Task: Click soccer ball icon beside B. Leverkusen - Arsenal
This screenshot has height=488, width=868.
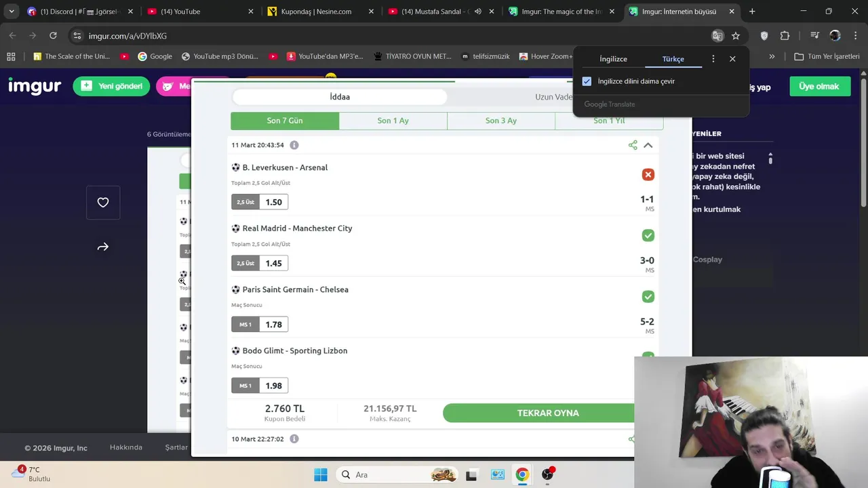Action: 236,167
